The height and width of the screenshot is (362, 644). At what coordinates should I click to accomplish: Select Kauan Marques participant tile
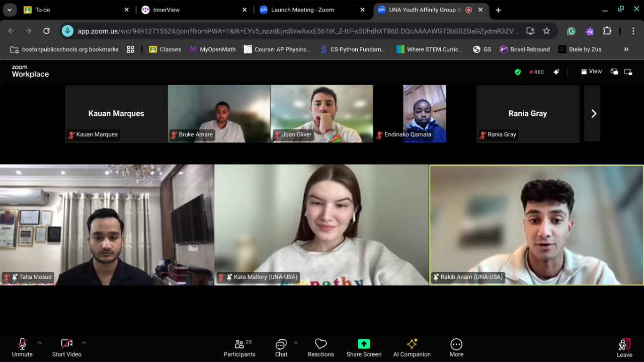(x=116, y=114)
